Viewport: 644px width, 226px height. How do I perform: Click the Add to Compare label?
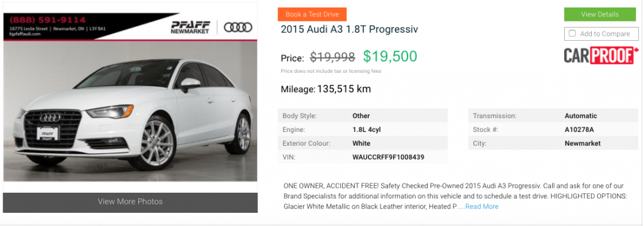point(604,34)
